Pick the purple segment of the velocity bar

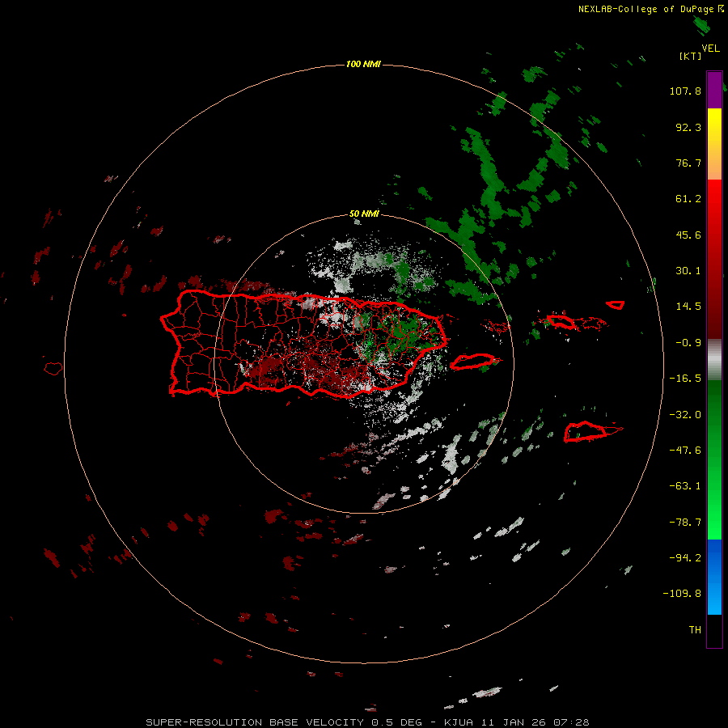[x=714, y=90]
